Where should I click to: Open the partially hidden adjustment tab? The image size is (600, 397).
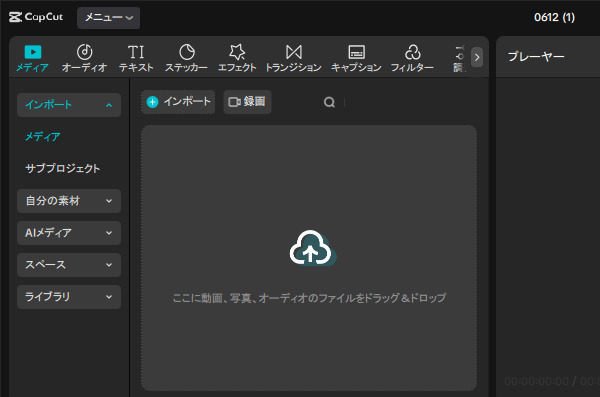pos(459,59)
